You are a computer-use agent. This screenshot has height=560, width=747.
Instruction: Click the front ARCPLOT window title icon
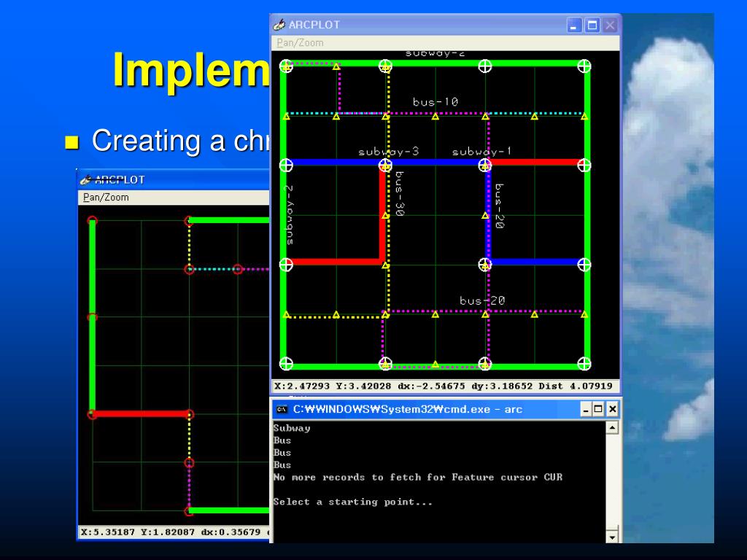click(x=279, y=25)
